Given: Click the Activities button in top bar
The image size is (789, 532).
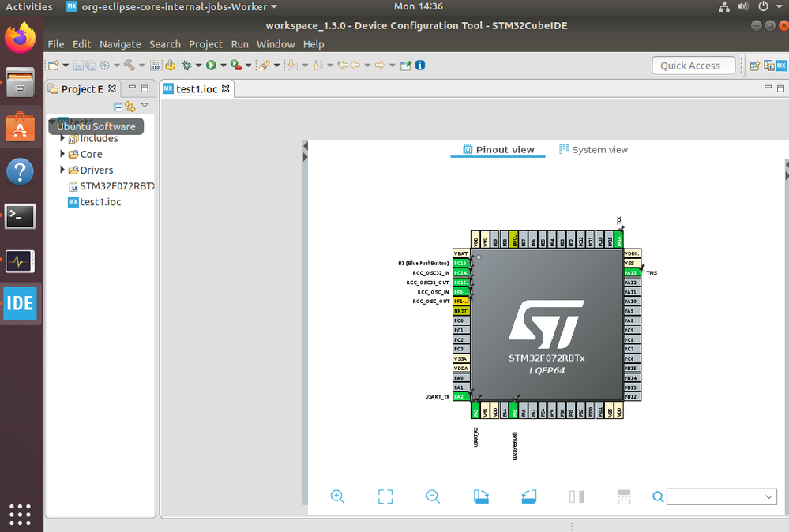Looking at the screenshot, I should point(28,7).
